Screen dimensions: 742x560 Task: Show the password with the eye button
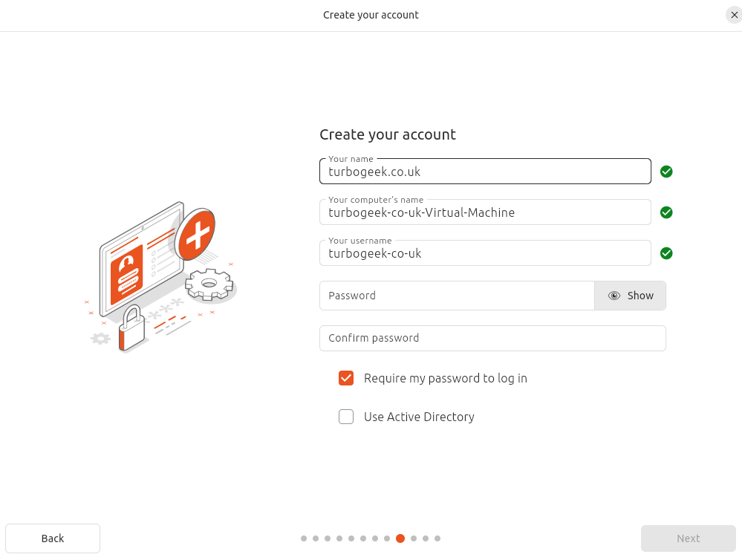pyautogui.click(x=630, y=296)
